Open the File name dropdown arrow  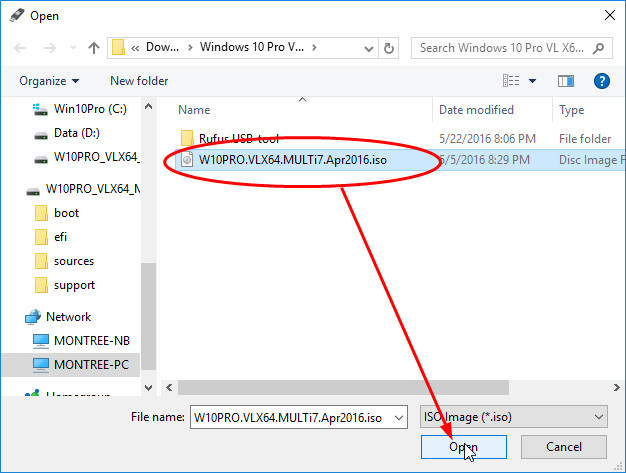pyautogui.click(x=398, y=418)
